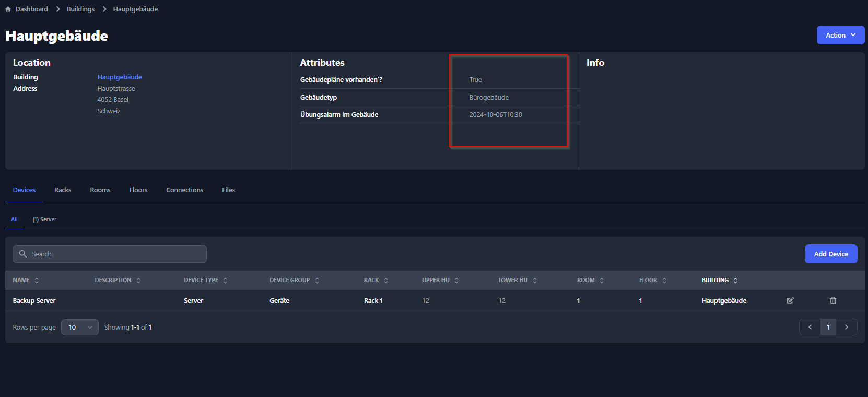The image size is (868, 397).
Task: Open the Action dropdown menu
Action: [x=840, y=36]
